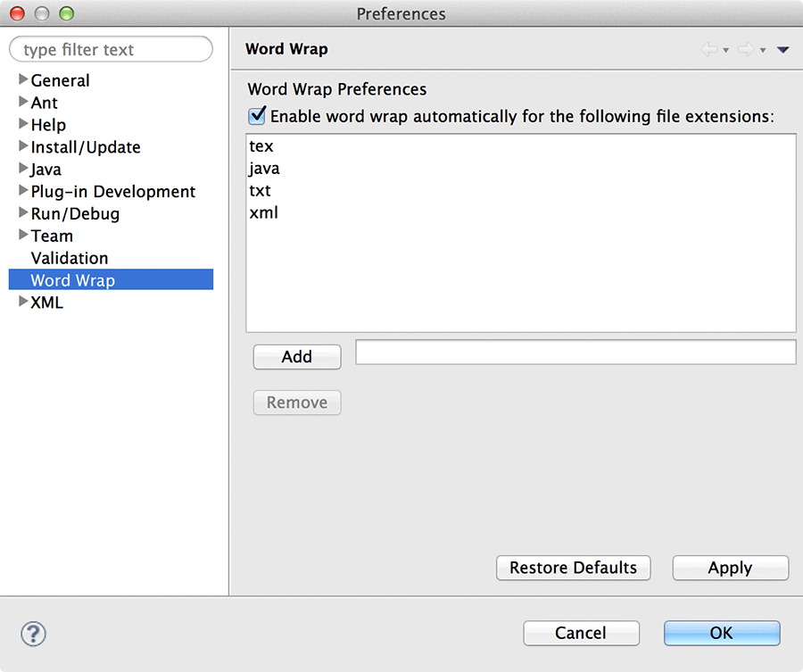Viewport: 803px width, 672px height.
Task: Select the Validation category
Action: coord(70,258)
